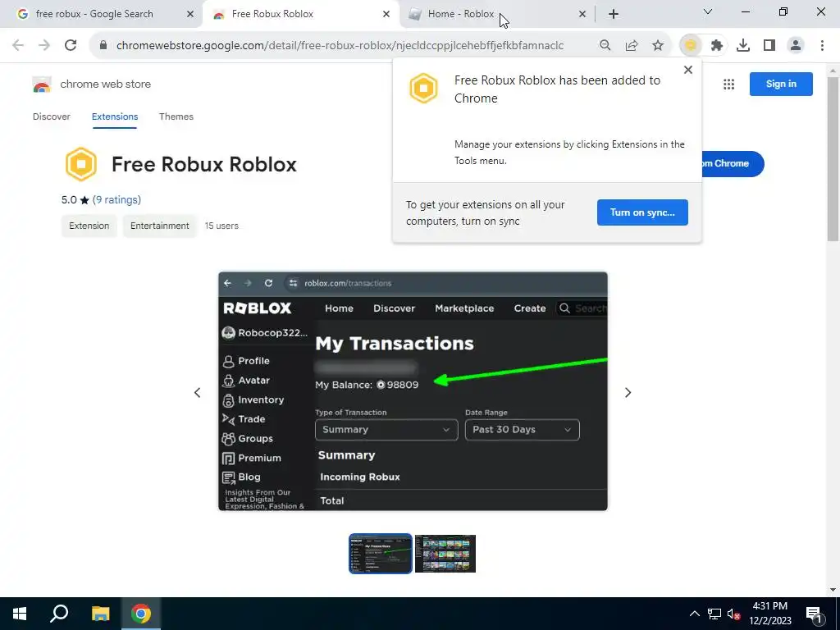Open the Extensions puzzle piece menu
Image resolution: width=840 pixels, height=630 pixels.
(717, 46)
